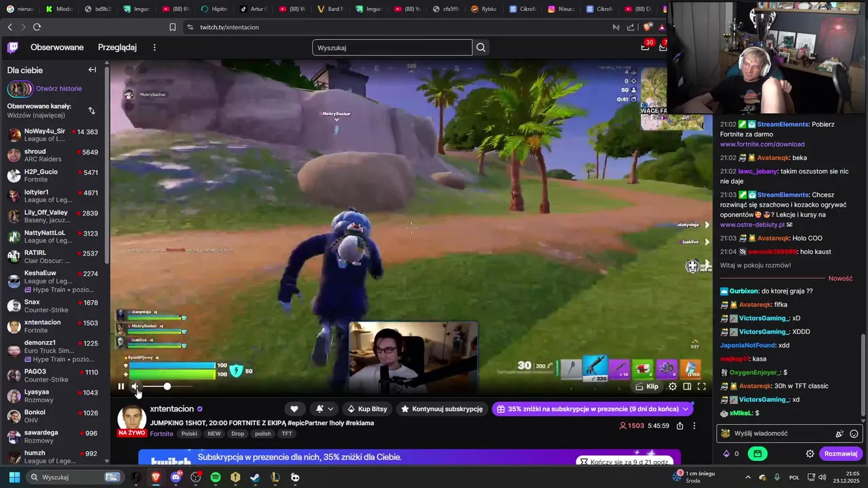868x488 pixels.
Task: Go back in browser
Action: click(x=9, y=27)
